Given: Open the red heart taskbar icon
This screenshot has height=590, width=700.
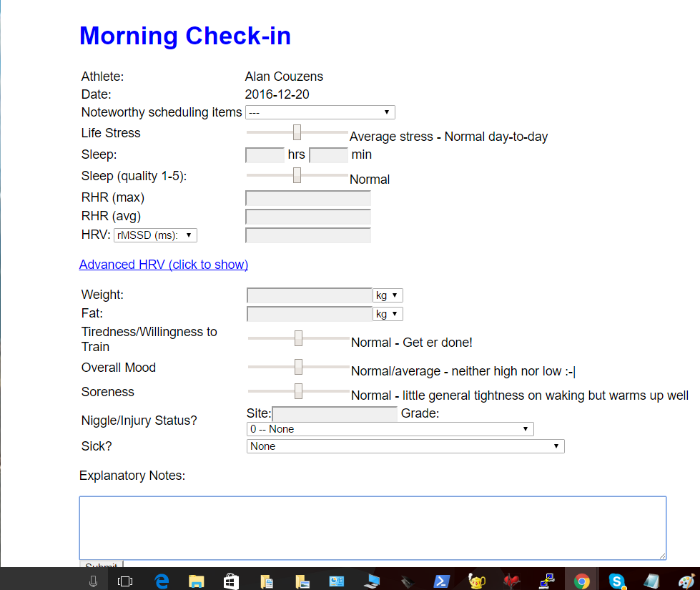Looking at the screenshot, I should coord(512,581).
